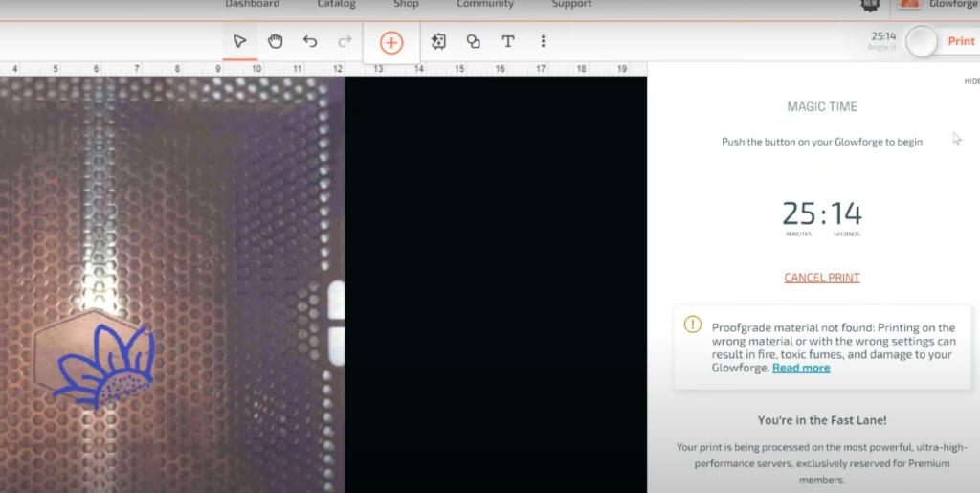Redo the undone action
Image resolution: width=980 pixels, height=493 pixels.
tap(345, 41)
